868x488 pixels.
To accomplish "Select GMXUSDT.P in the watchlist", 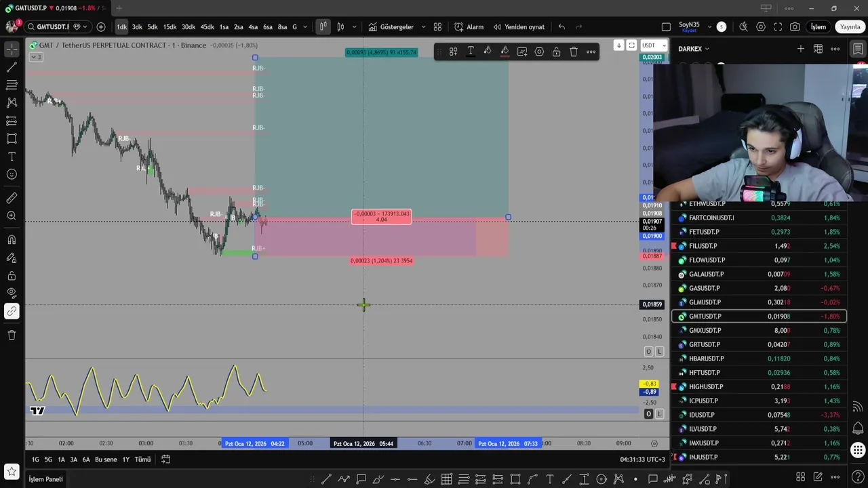I will [759, 331].
